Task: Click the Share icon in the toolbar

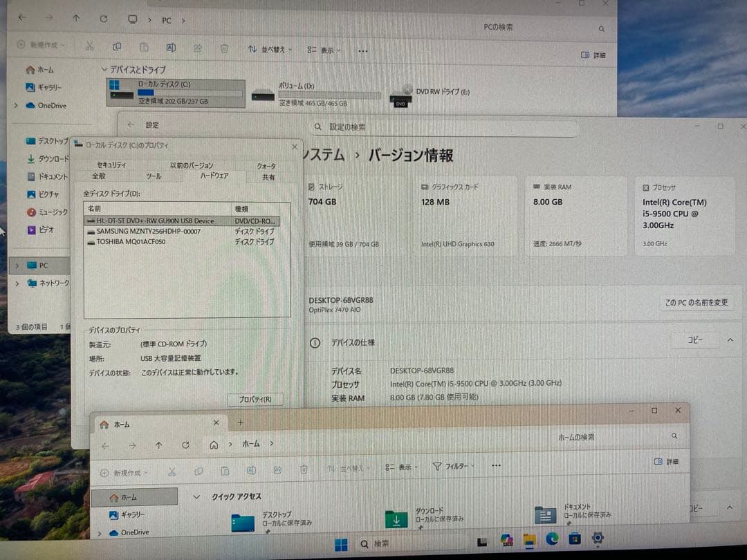Action: [198, 49]
